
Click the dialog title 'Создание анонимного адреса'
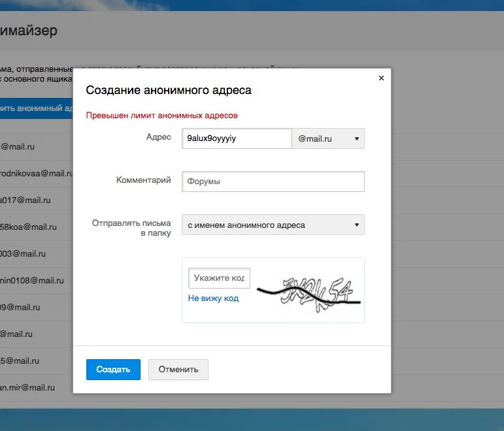coord(169,90)
